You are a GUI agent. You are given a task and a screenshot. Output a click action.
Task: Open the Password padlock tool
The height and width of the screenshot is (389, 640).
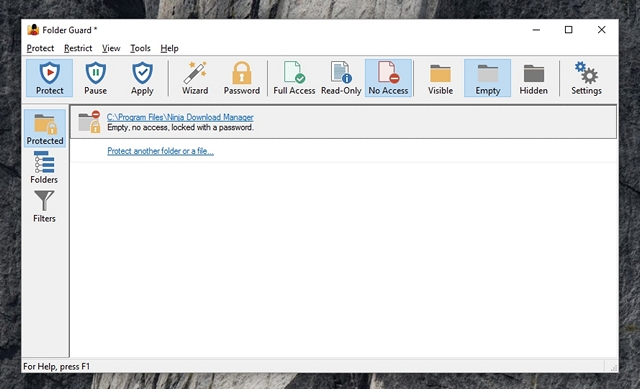(242, 78)
